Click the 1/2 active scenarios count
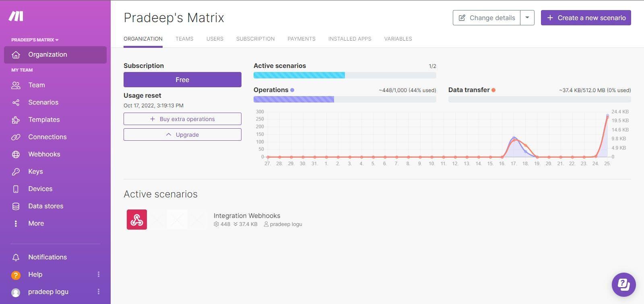The width and height of the screenshot is (644, 304). (432, 66)
